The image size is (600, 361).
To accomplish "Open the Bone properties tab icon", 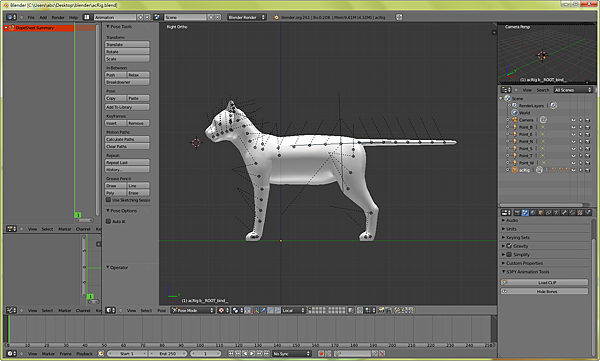I will click(572, 212).
